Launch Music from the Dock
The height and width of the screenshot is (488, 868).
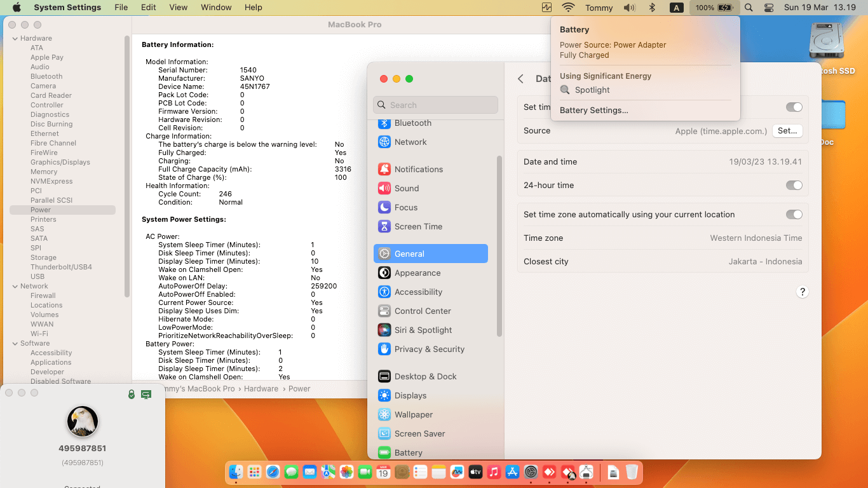[494, 472]
